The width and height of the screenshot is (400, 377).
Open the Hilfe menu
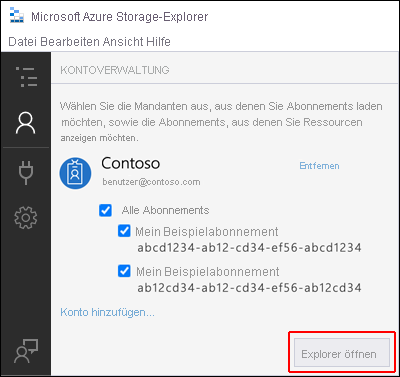coord(158,42)
